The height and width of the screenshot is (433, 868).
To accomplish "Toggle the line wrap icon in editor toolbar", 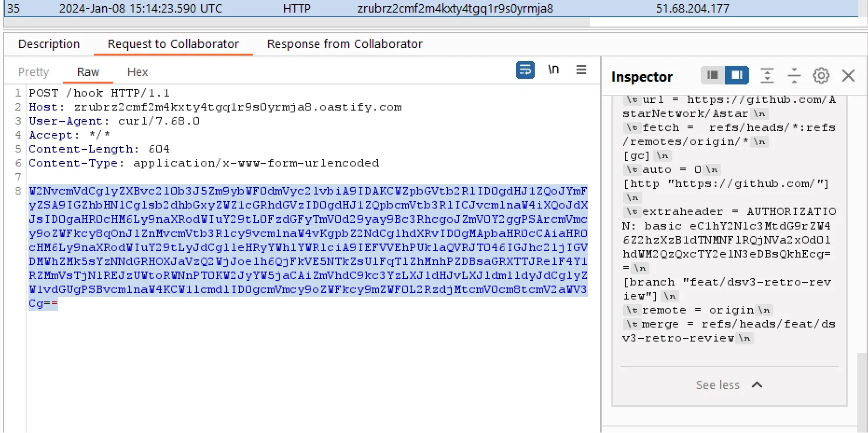I will (525, 70).
